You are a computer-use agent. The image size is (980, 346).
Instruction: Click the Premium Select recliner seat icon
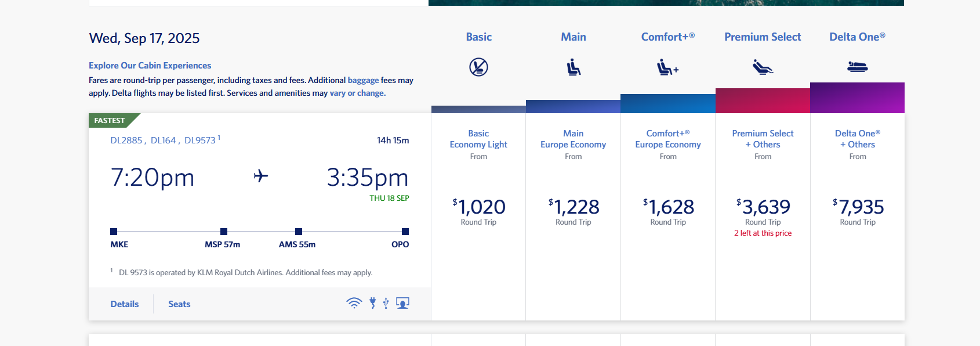coord(763,67)
